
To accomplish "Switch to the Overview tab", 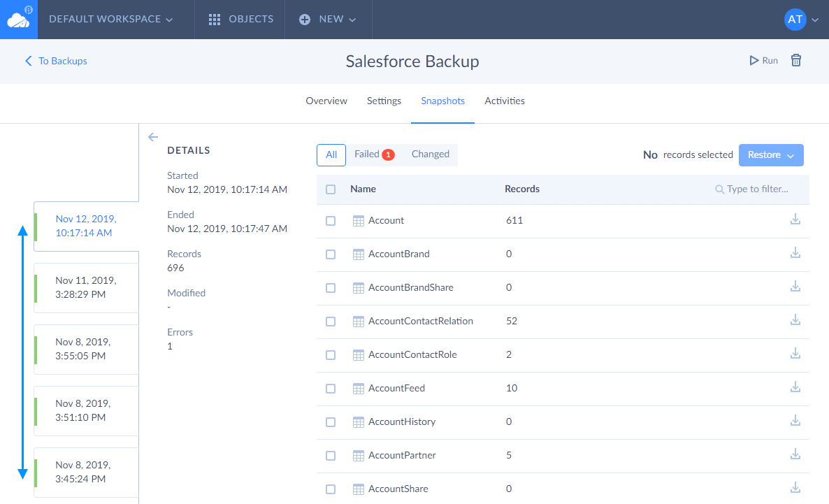I will coord(326,101).
